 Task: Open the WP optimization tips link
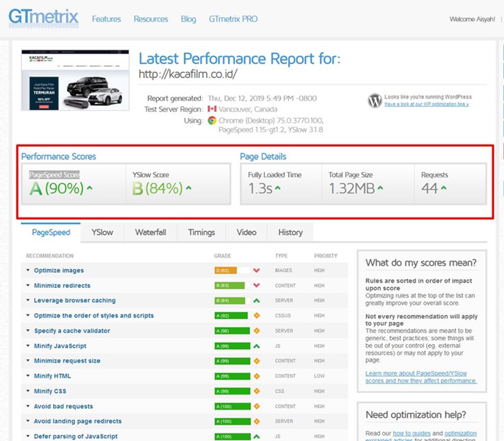(427, 105)
